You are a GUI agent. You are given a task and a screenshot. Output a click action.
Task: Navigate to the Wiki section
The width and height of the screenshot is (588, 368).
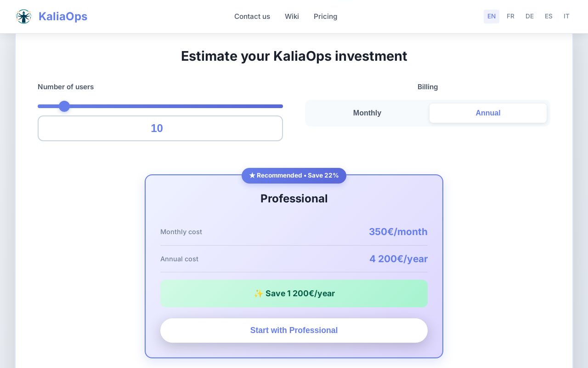[292, 16]
